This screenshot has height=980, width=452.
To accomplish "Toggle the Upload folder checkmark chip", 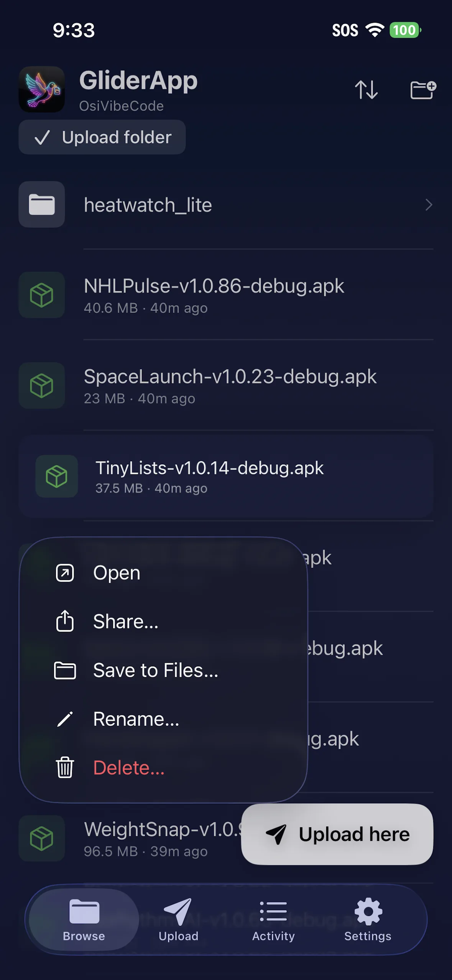I will (x=102, y=137).
